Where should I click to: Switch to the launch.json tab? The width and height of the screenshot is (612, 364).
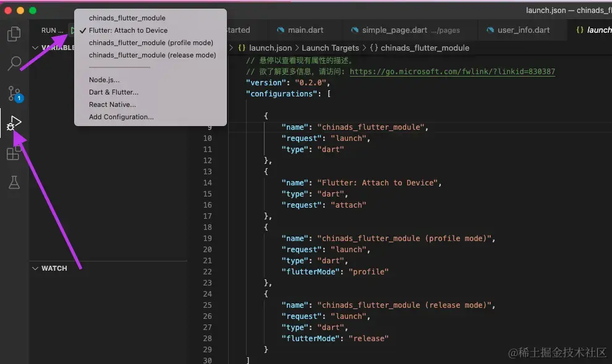point(597,30)
